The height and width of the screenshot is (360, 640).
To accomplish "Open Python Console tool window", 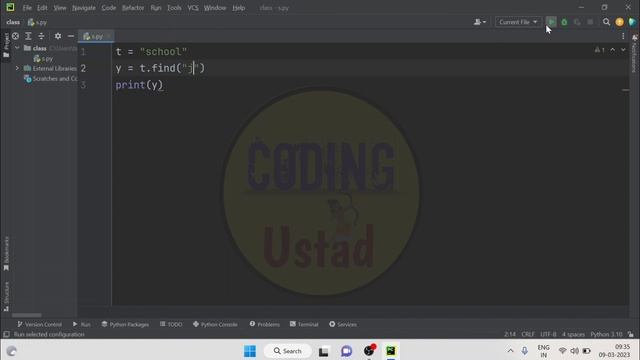I will pos(215,324).
